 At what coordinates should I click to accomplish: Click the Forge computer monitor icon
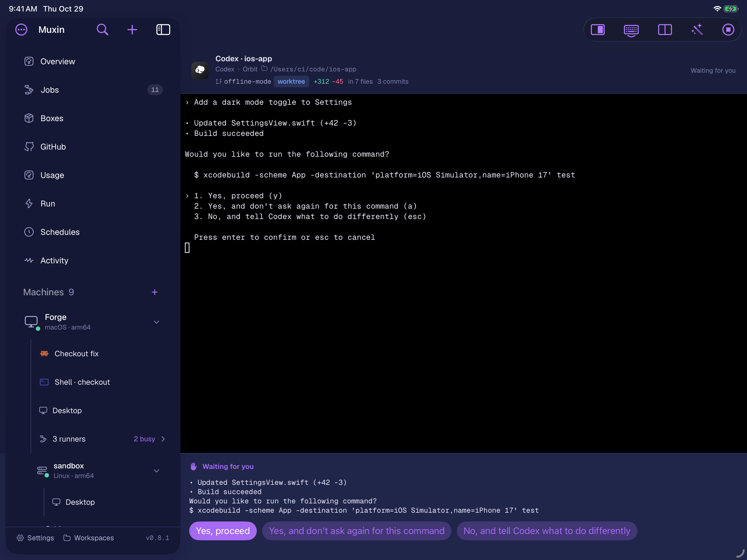[x=31, y=322]
